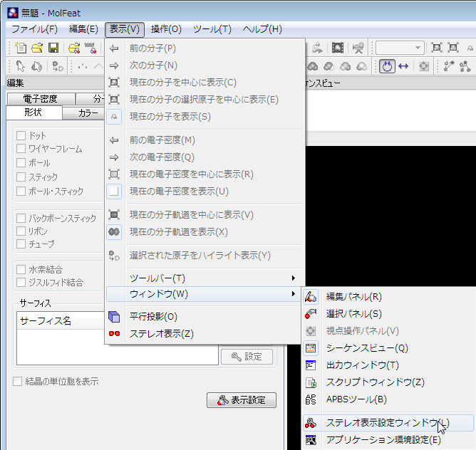Check the 水素結合 option
This screenshot has height=450, width=476.
(21, 269)
